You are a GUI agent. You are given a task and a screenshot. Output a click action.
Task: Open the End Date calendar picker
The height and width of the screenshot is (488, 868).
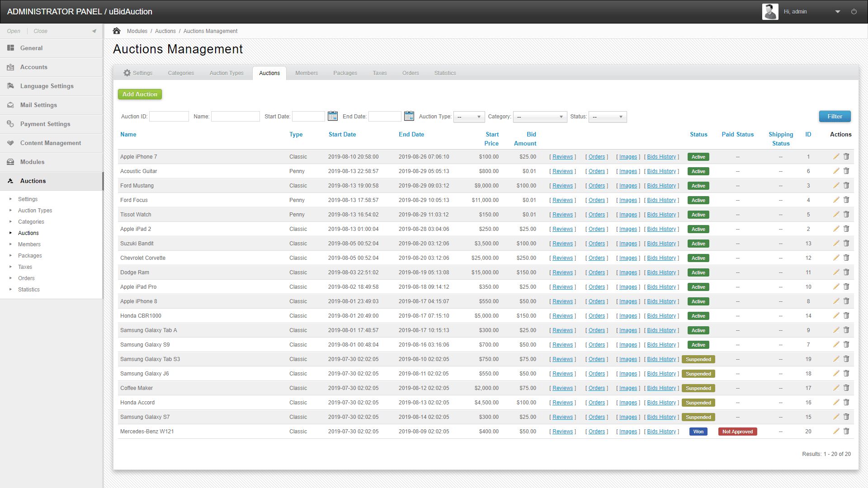pyautogui.click(x=409, y=116)
